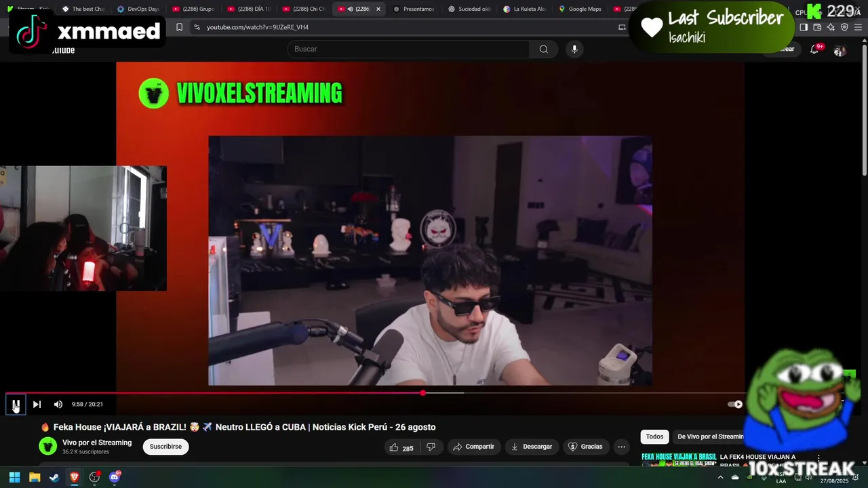Open Steam from the taskbar
Screen dimensions: 868x488
tap(54, 477)
